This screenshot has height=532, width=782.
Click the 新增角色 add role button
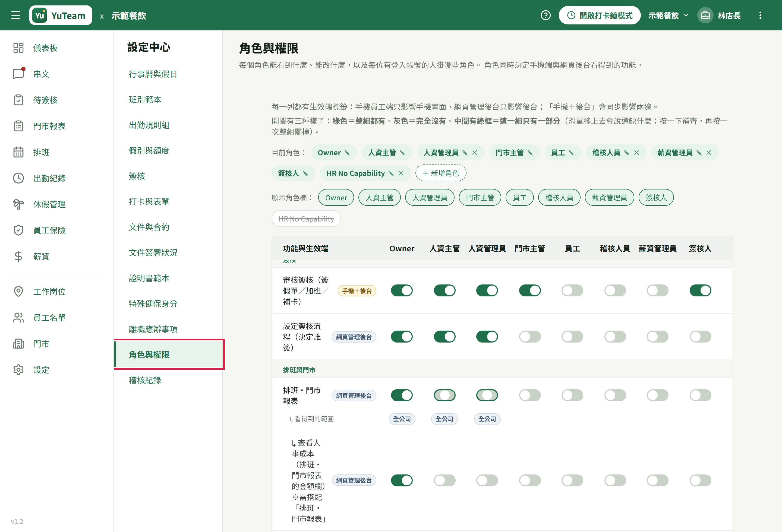click(x=441, y=173)
